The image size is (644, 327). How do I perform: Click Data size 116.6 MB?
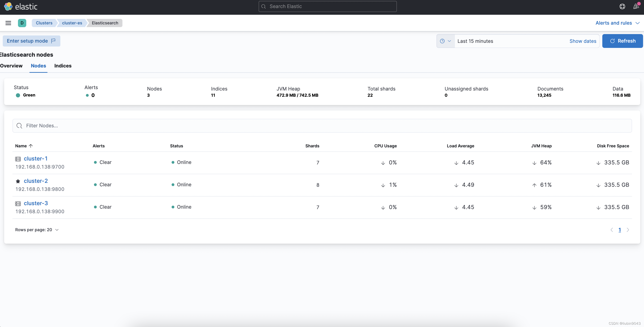click(621, 95)
